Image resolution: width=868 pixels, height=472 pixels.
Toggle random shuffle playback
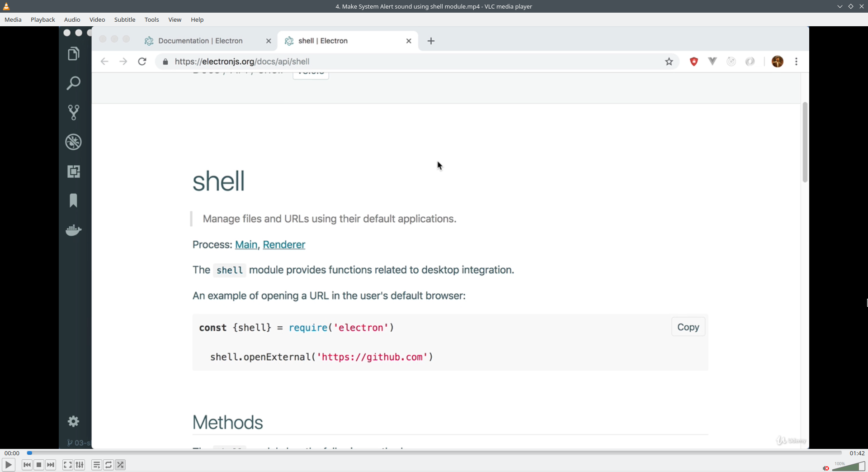[x=120, y=465]
